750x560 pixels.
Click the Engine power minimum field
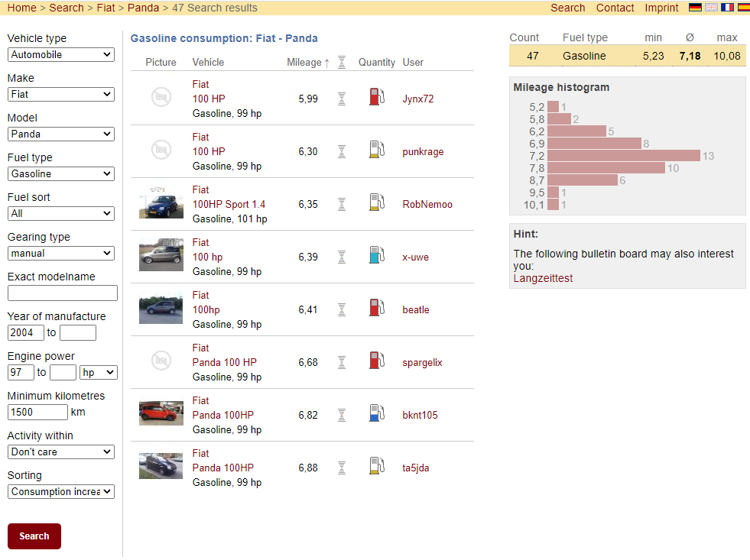pyautogui.click(x=21, y=372)
